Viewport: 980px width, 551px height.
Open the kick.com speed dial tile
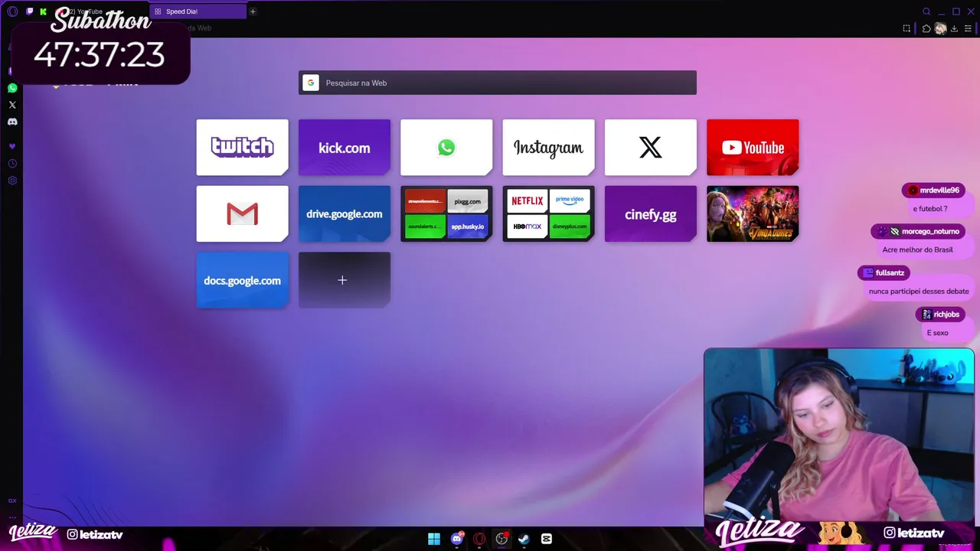[x=345, y=147]
